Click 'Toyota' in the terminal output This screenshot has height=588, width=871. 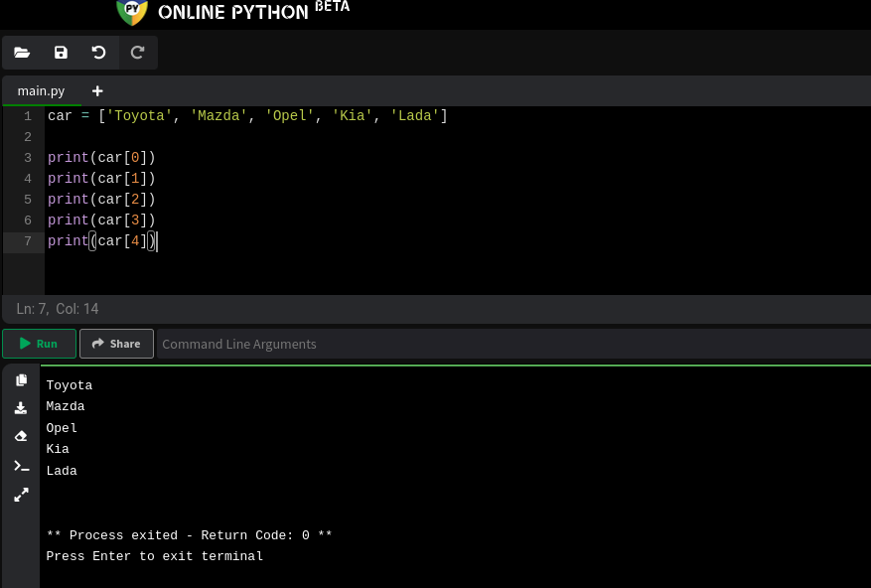(70, 385)
